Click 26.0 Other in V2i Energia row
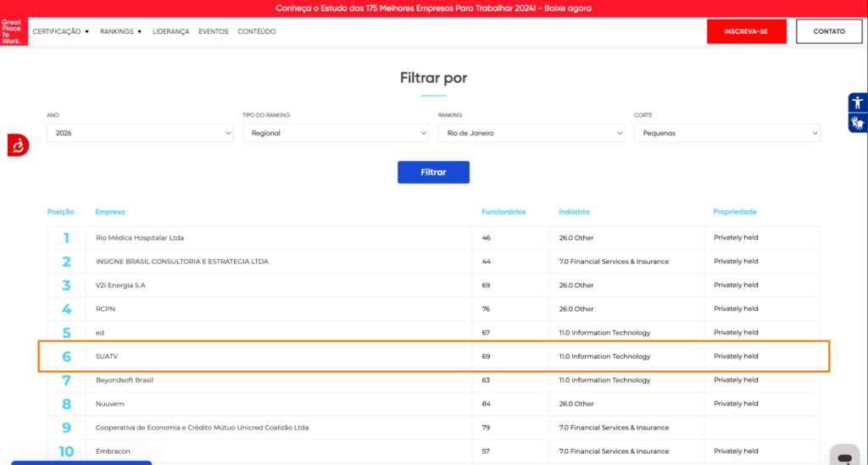The width and height of the screenshot is (868, 465). click(576, 285)
